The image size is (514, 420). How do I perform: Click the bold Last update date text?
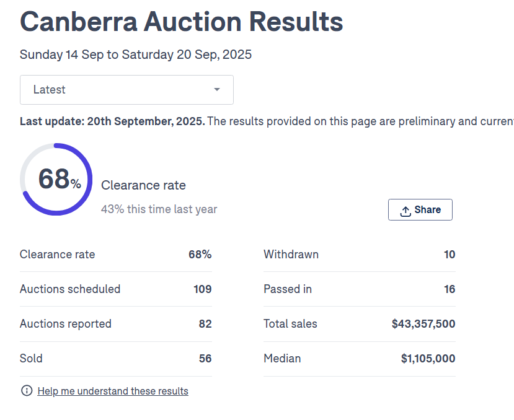(112, 121)
